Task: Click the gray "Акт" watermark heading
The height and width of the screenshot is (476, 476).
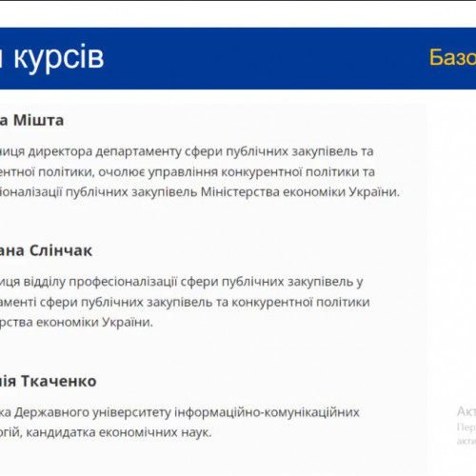Action: click(x=466, y=412)
